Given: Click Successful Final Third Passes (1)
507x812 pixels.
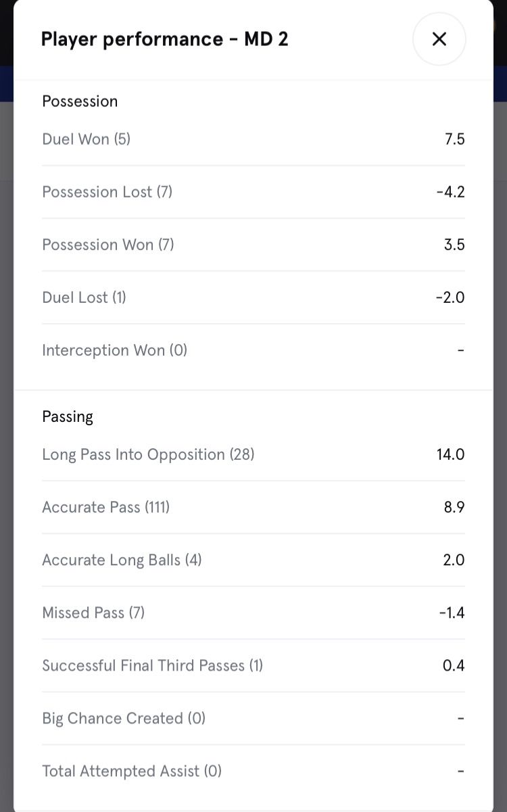Looking at the screenshot, I should [152, 665].
